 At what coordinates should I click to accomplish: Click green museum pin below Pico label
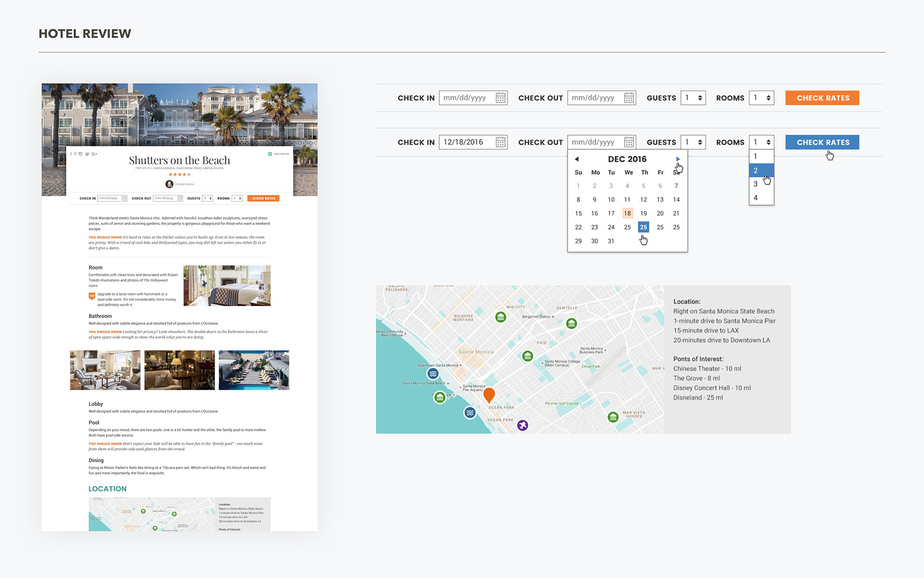pyautogui.click(x=527, y=356)
